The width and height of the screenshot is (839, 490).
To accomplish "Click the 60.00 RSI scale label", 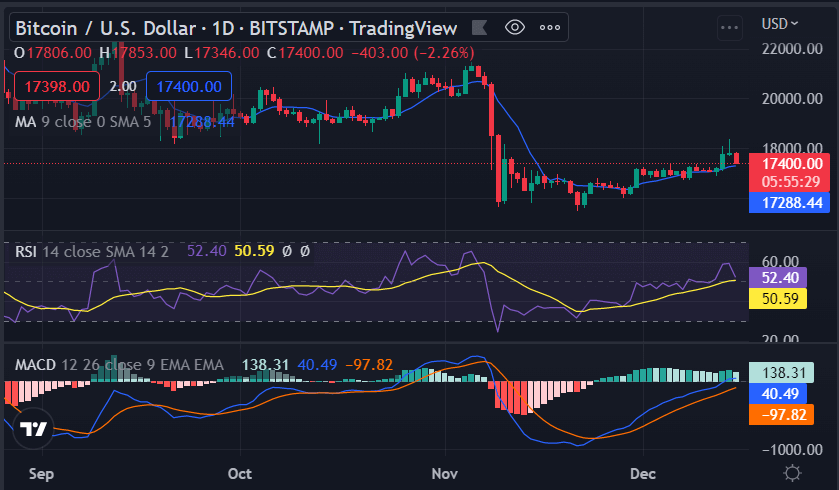I will point(780,262).
